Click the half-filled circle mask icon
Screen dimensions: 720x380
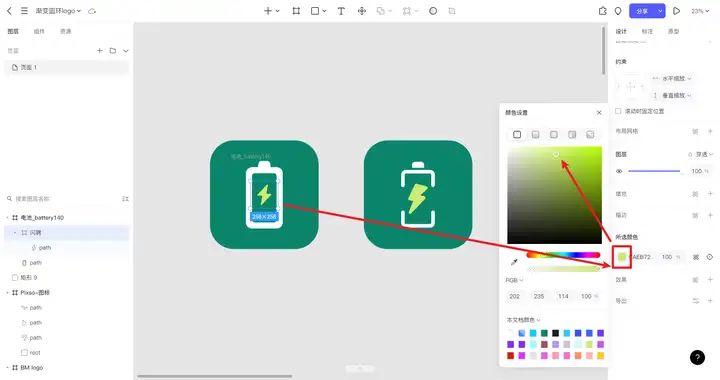(433, 11)
